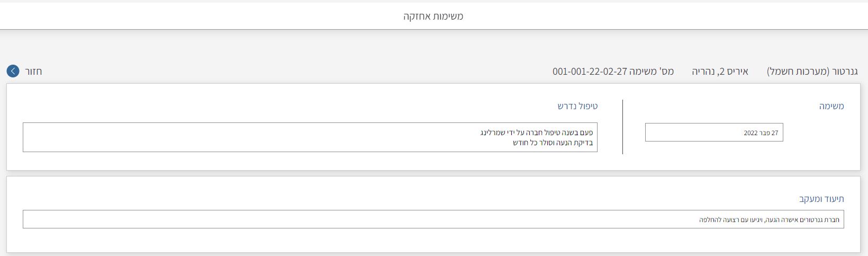Click the "משימות אחזקה" page title
The image size is (868, 256).
pyautogui.click(x=433, y=16)
